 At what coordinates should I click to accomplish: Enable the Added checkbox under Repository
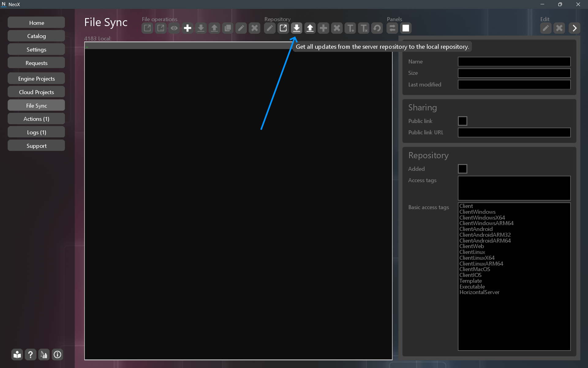pos(463,169)
